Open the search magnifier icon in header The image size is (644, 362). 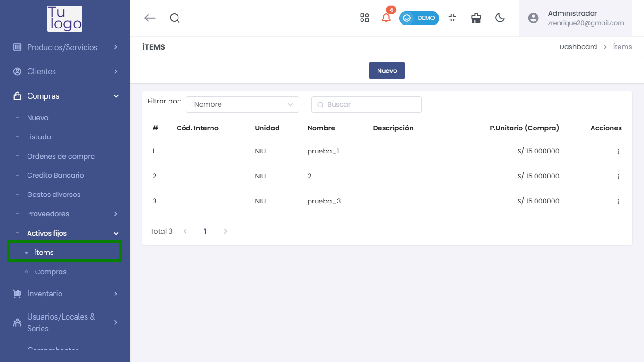click(x=175, y=18)
